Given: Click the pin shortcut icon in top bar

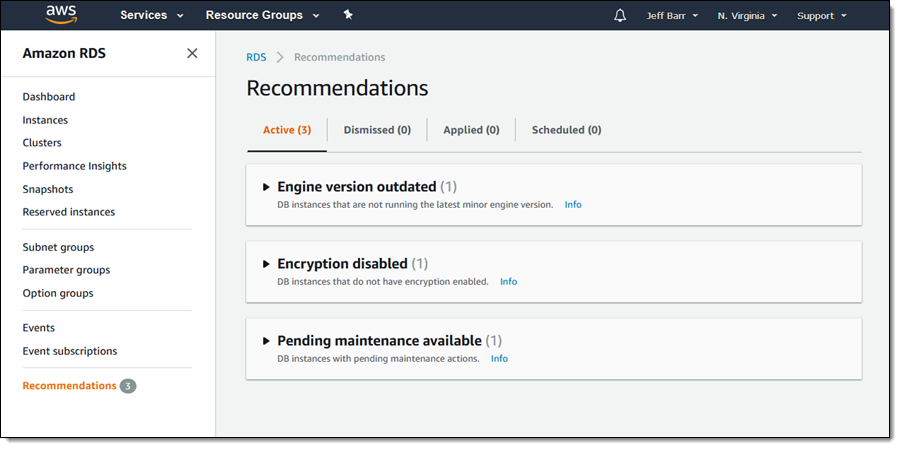Looking at the screenshot, I should (347, 16).
